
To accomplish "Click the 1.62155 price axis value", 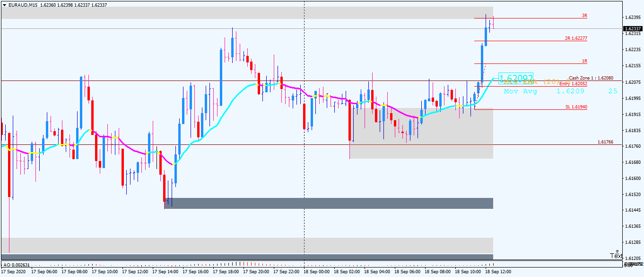I will [633, 65].
